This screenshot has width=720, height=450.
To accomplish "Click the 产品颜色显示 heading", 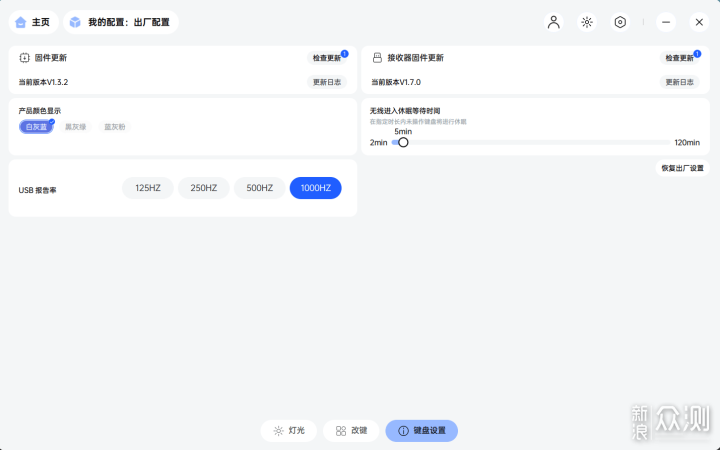I will point(39,111).
